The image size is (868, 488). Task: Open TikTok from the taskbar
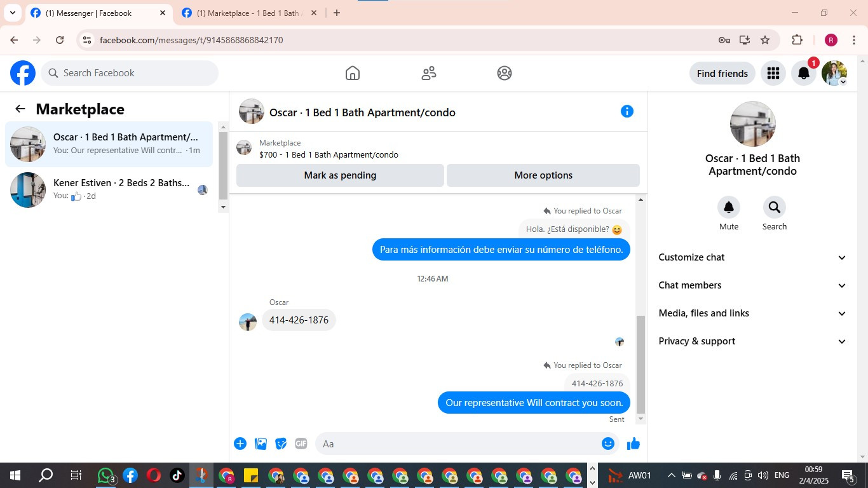pos(177,475)
